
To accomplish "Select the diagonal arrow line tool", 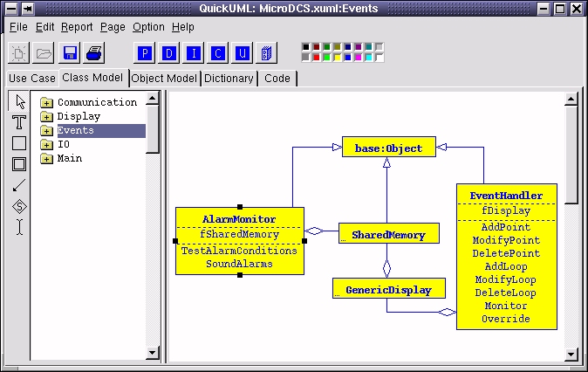I will point(19,185).
